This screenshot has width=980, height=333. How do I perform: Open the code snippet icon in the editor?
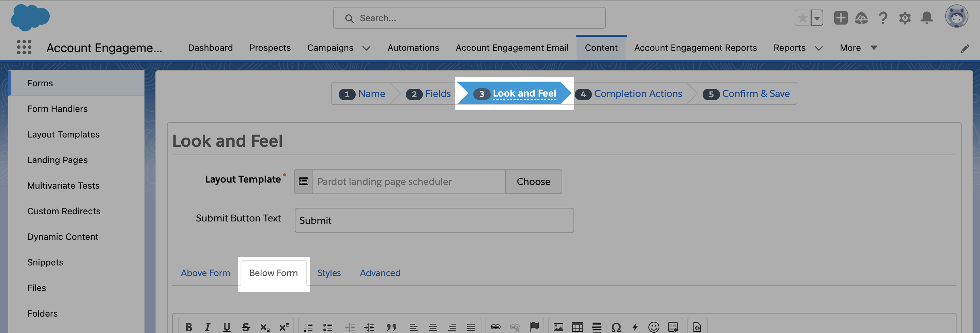click(x=697, y=327)
